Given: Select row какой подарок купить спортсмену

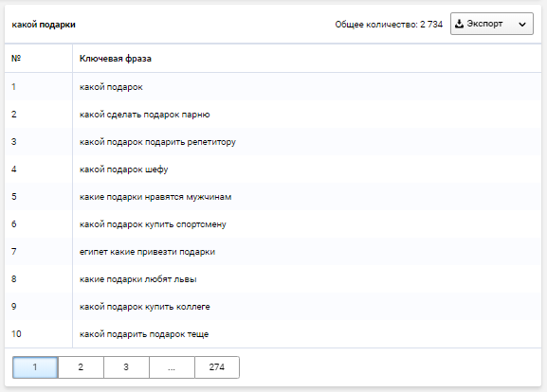Looking at the screenshot, I should (x=273, y=224).
